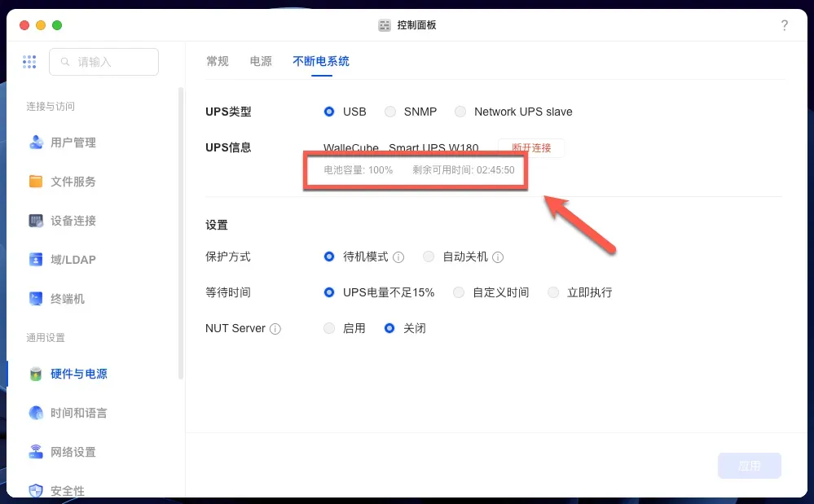Click the 断开连接 button

tap(530, 148)
